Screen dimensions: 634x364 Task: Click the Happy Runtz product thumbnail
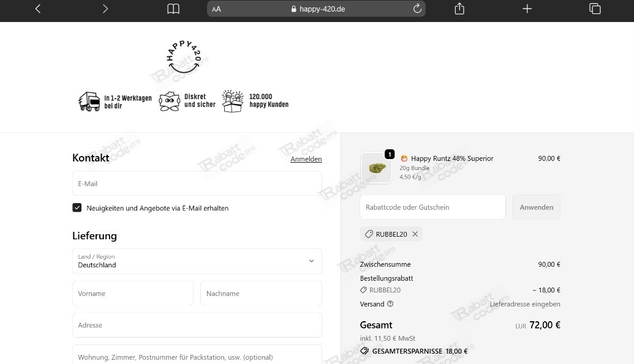click(x=377, y=168)
